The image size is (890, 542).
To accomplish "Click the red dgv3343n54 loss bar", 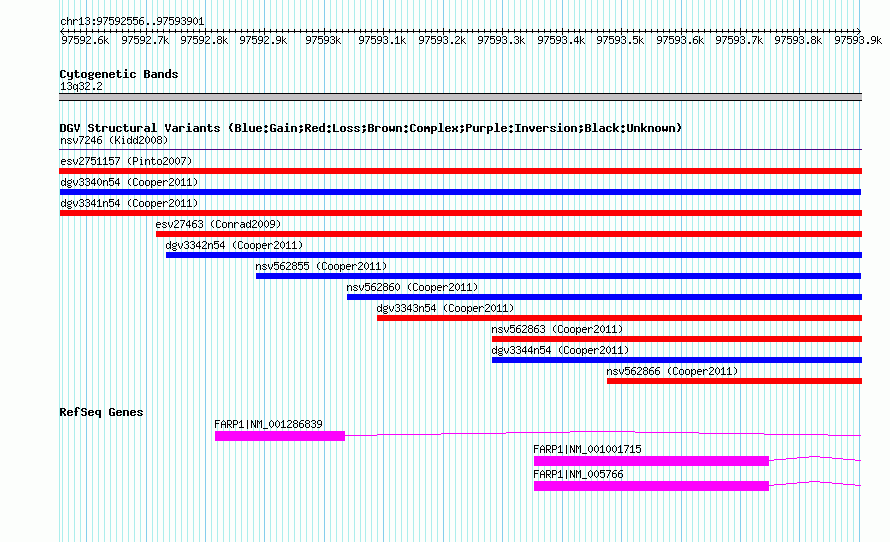I will (x=619, y=318).
